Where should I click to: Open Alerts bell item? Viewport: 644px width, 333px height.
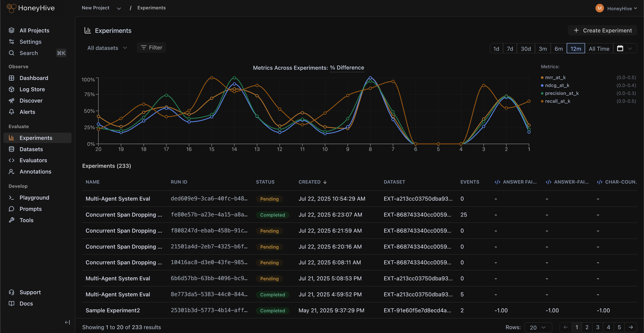click(27, 112)
